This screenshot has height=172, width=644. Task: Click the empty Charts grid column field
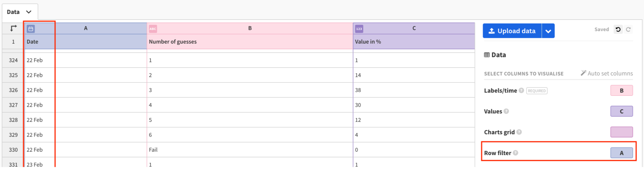click(622, 132)
